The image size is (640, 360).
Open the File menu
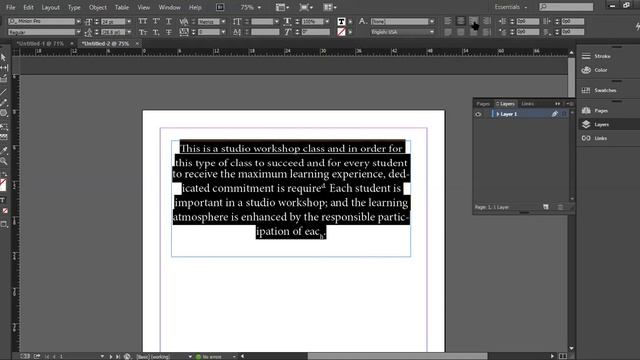(11, 7)
